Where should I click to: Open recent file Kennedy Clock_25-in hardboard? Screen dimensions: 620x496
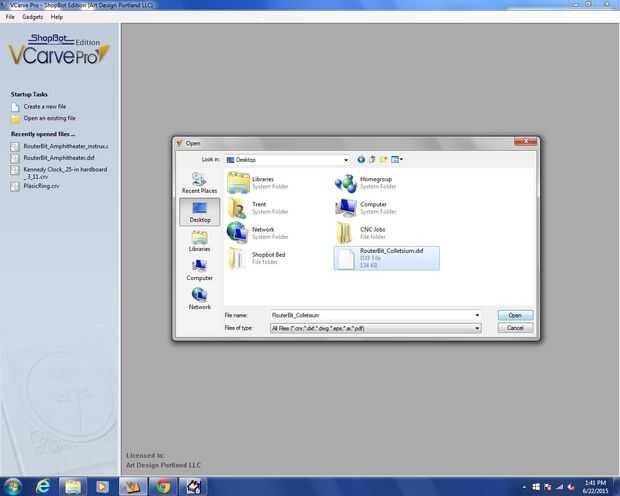(x=59, y=173)
